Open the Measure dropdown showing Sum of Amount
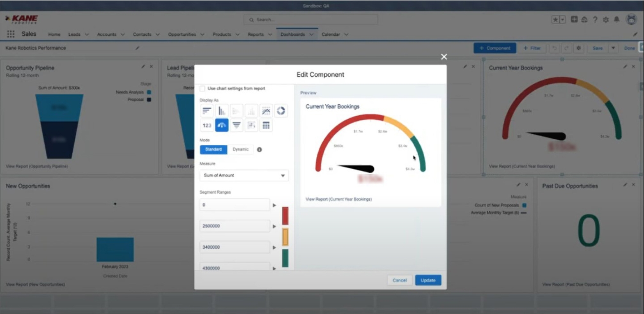Screen dimensions: 644x314 [x=244, y=175]
